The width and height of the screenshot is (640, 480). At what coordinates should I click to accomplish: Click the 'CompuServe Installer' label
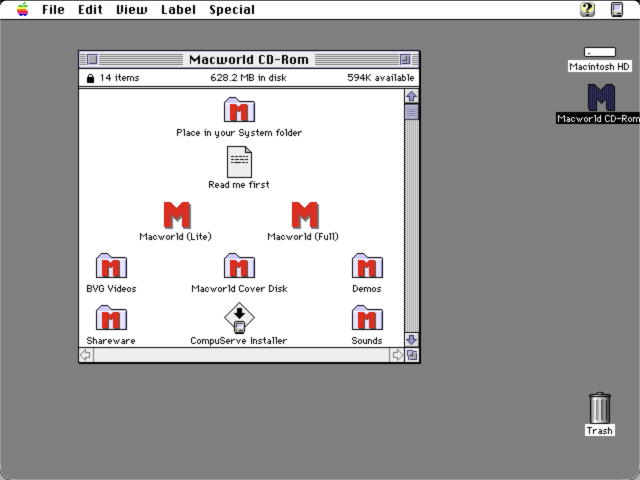(239, 340)
